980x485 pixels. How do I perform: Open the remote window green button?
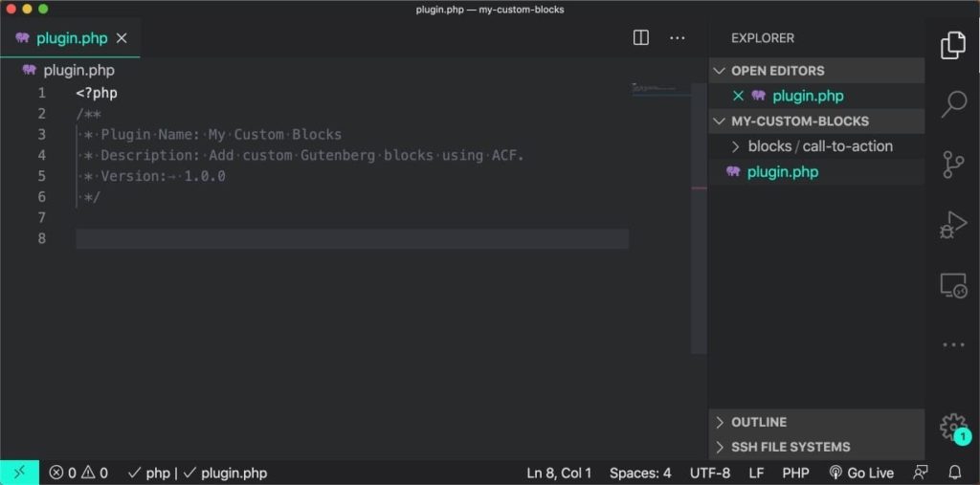pyautogui.click(x=19, y=473)
